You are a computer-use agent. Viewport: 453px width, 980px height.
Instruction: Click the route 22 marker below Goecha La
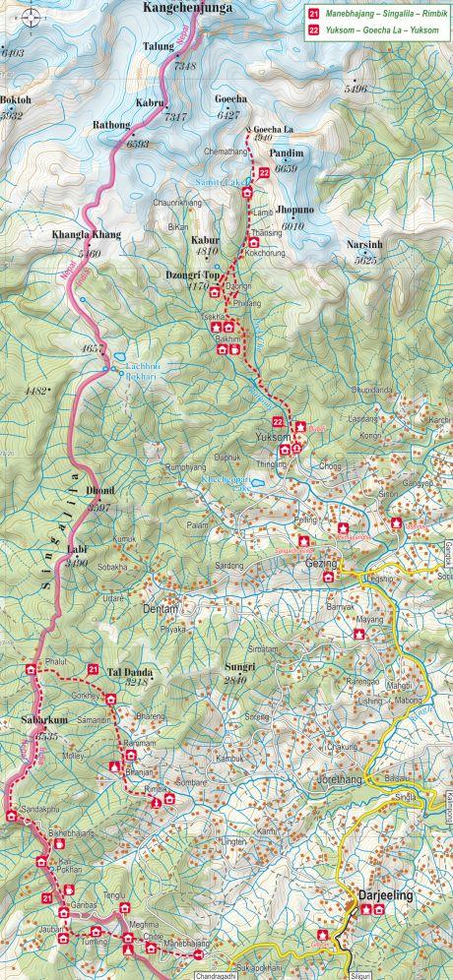click(x=264, y=172)
